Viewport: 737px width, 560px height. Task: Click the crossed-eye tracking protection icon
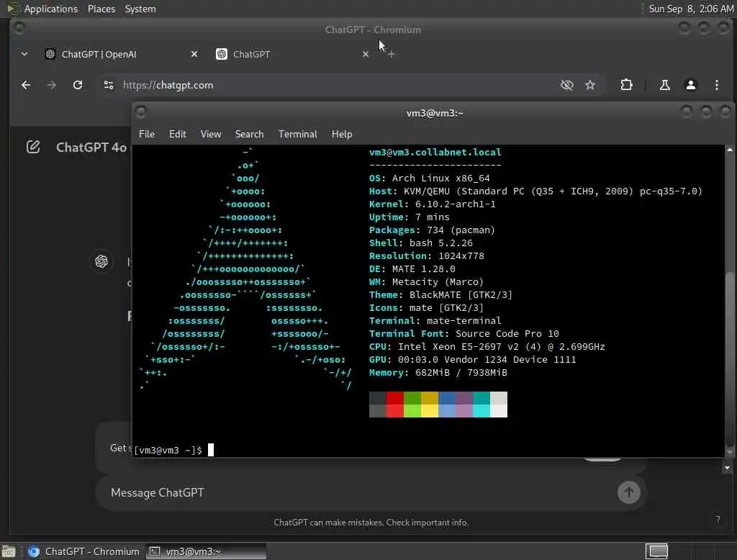coord(567,85)
